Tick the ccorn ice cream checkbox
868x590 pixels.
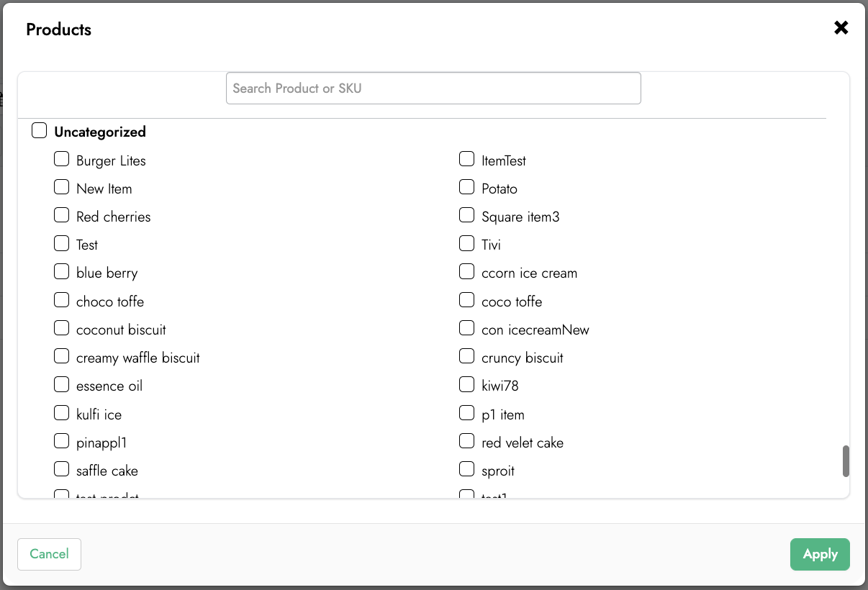(x=467, y=272)
